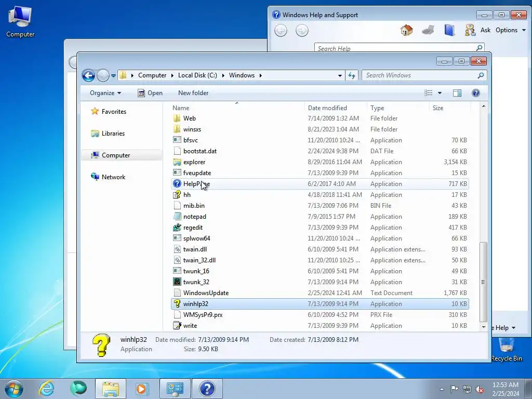Screen dimensions: 532x399
Task: Select the twunk_16 icon
Action: coord(177,271)
